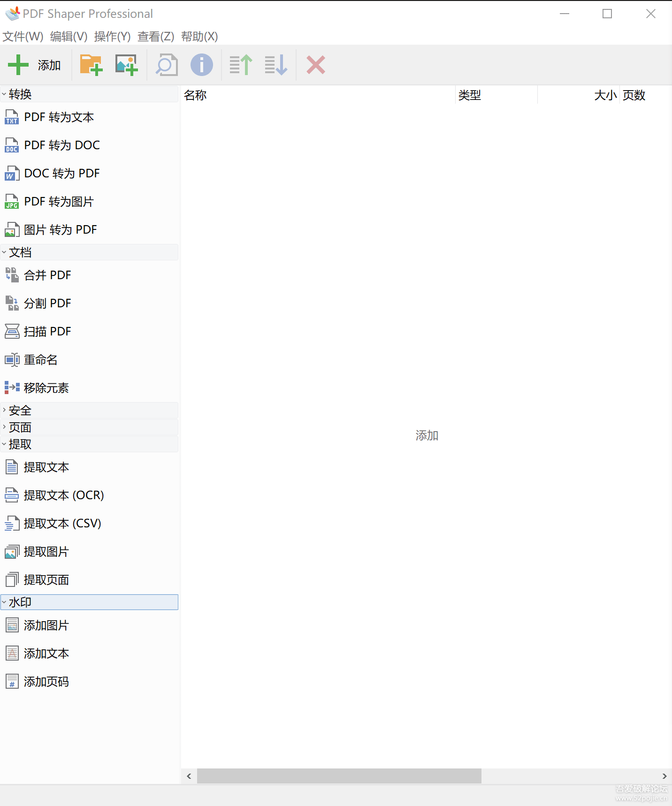Expand the 安全 section
672x806 pixels.
(x=4, y=410)
